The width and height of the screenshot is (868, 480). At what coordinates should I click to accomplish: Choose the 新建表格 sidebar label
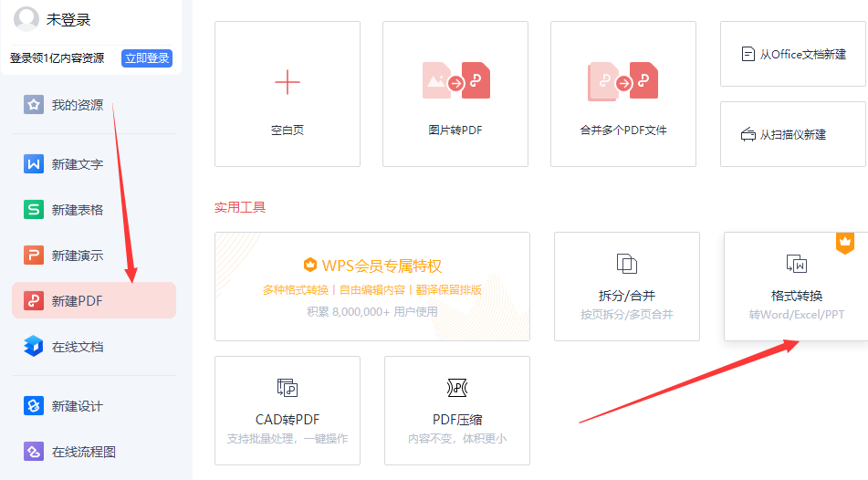pyautogui.click(x=78, y=211)
